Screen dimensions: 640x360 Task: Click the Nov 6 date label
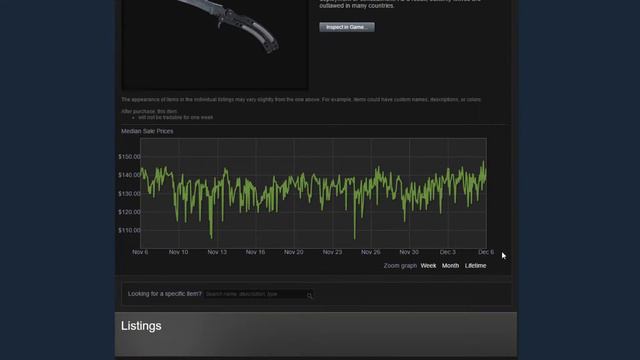tap(140, 252)
